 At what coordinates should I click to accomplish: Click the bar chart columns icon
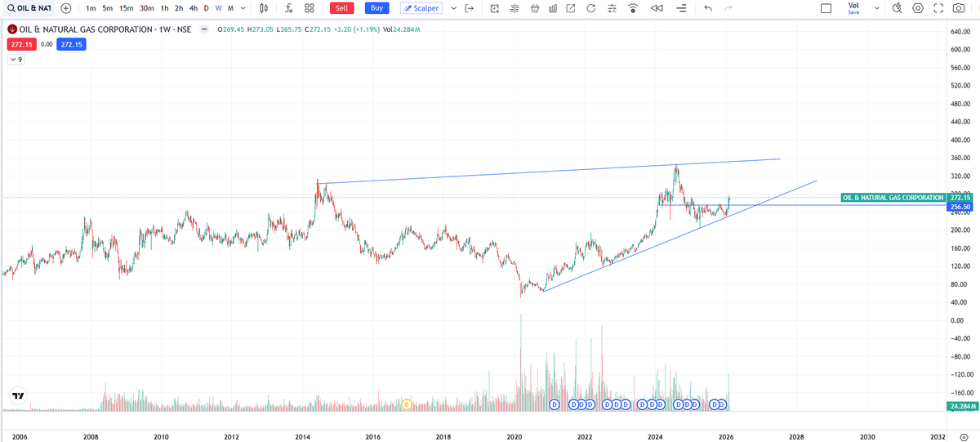tap(553, 8)
